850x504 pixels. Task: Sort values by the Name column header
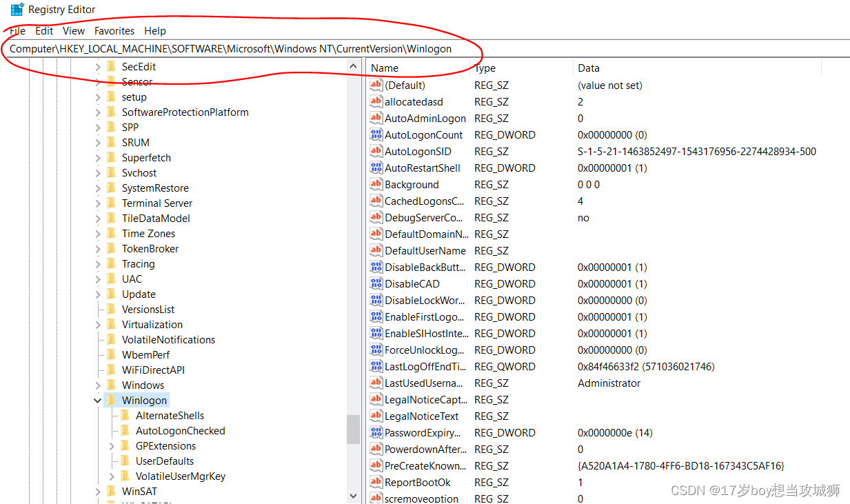pos(386,68)
